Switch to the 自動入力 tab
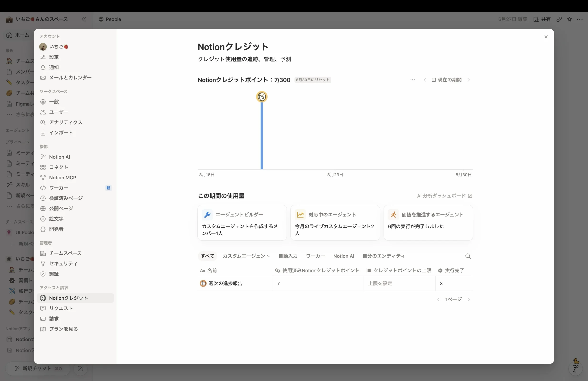588x381 pixels. [x=288, y=256]
